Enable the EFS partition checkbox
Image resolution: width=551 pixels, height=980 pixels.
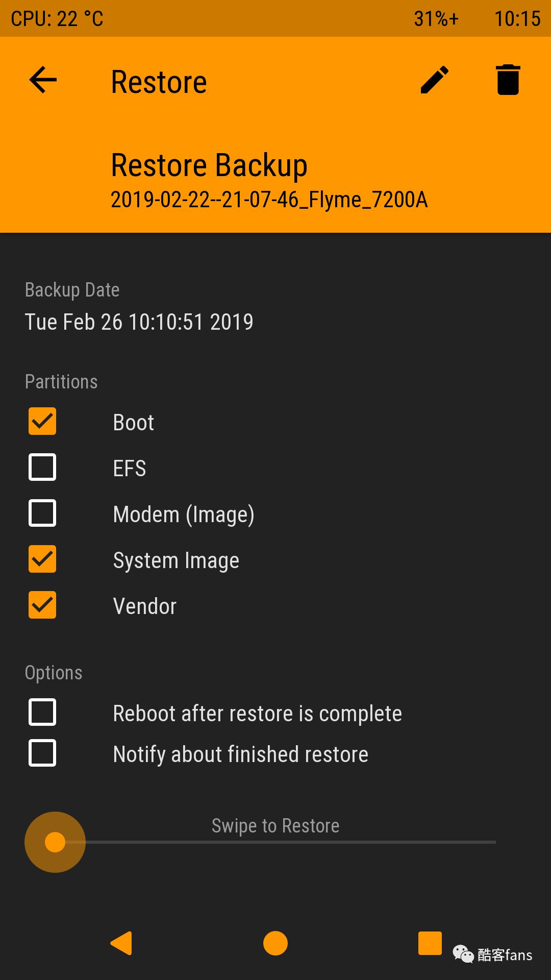click(x=42, y=468)
